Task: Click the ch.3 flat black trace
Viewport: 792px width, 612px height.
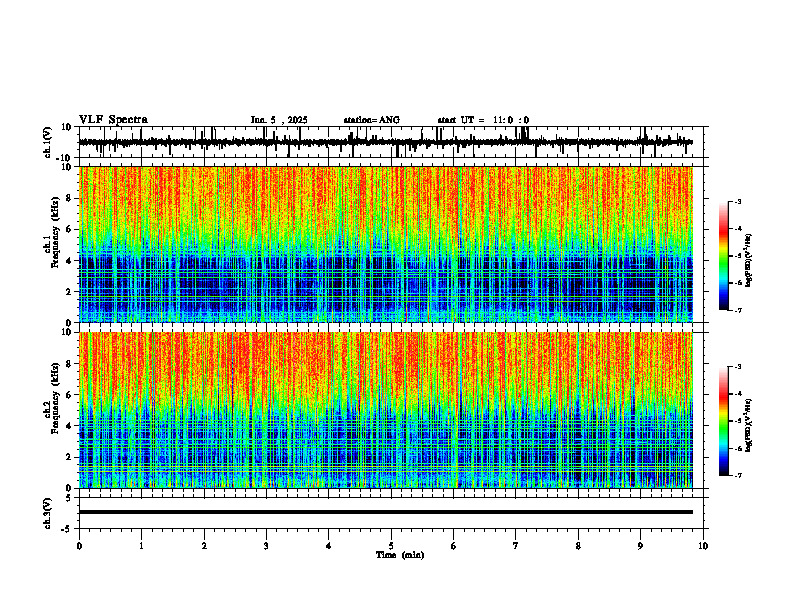Action: (x=385, y=512)
